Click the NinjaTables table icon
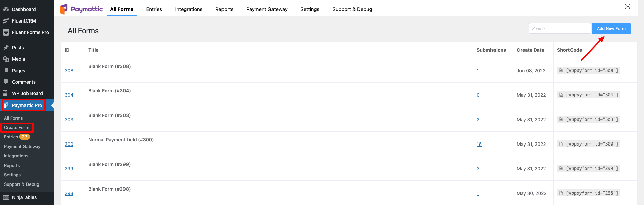Image resolution: width=644 pixels, height=205 pixels. coord(6,197)
